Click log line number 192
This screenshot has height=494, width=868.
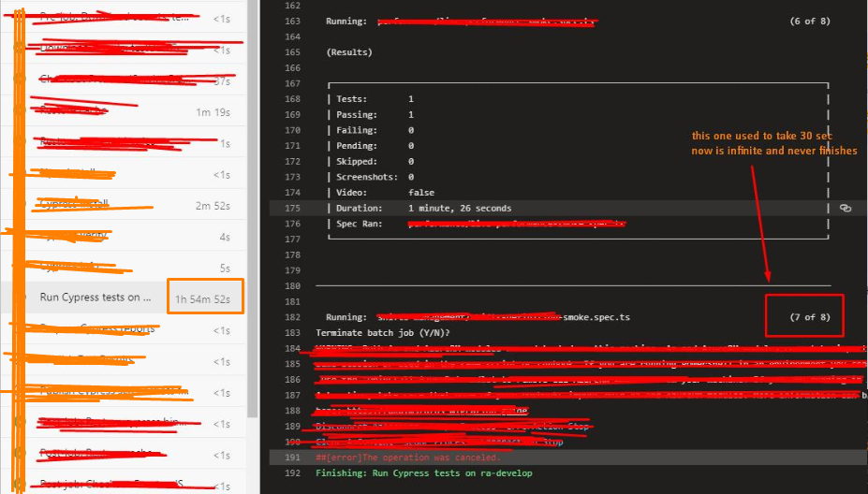pos(292,473)
